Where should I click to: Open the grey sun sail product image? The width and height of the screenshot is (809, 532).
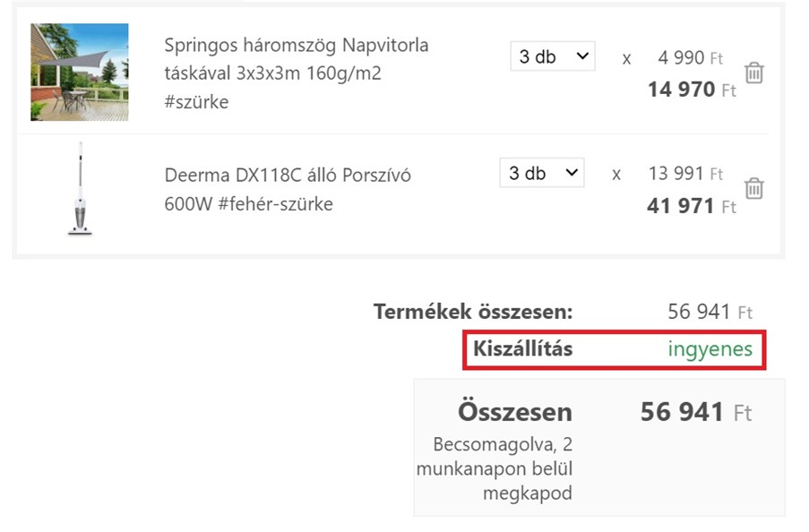(x=80, y=72)
